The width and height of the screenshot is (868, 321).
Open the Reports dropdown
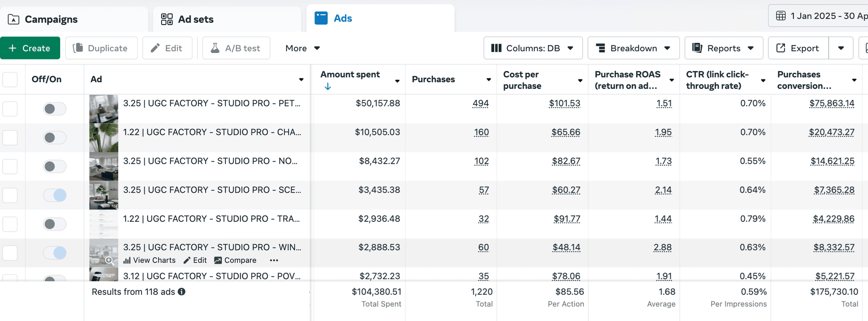tap(723, 48)
